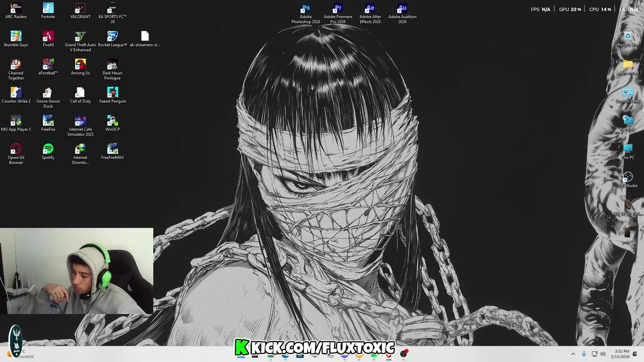The width and height of the screenshot is (644, 362).
Task: Open the Rocket League shortcut
Action: coord(113,39)
